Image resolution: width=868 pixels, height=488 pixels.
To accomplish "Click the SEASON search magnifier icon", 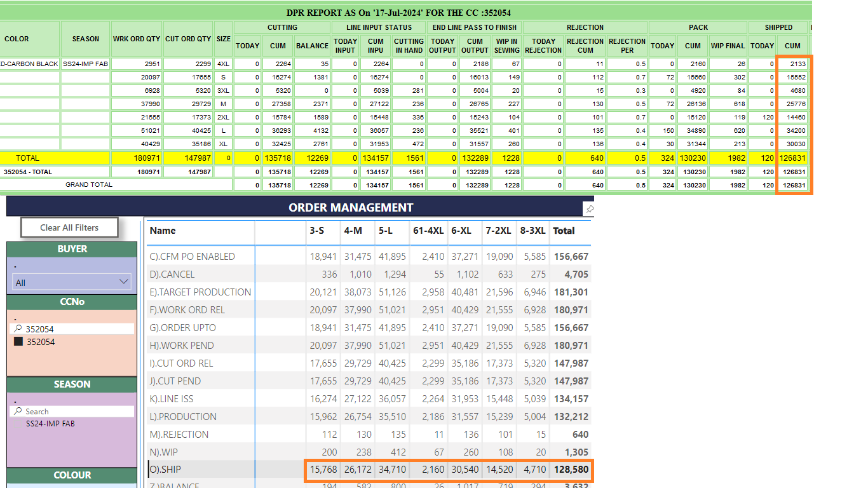I will coord(18,412).
